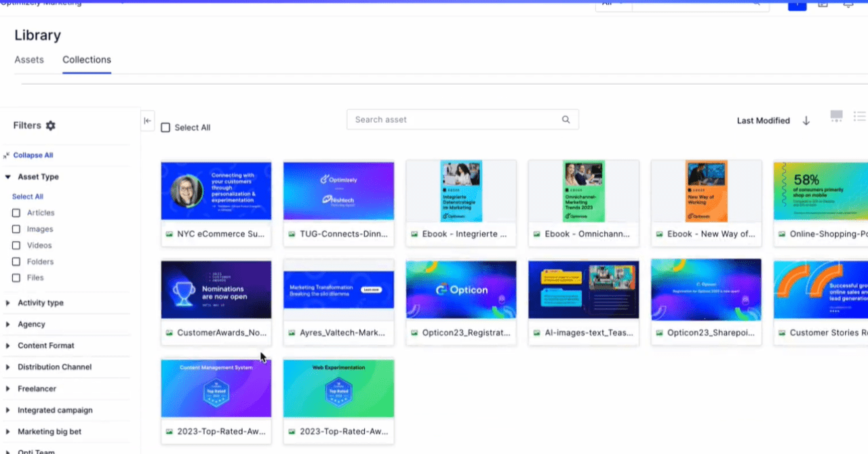Image resolution: width=868 pixels, height=454 pixels.
Task: Click the Ebook - New Way of file name
Action: point(711,234)
